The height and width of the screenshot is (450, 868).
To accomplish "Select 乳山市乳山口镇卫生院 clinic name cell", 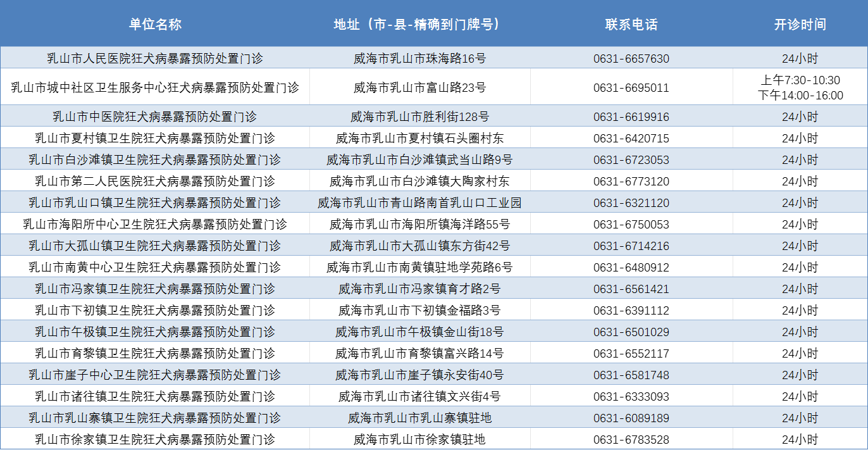I will (x=155, y=203).
